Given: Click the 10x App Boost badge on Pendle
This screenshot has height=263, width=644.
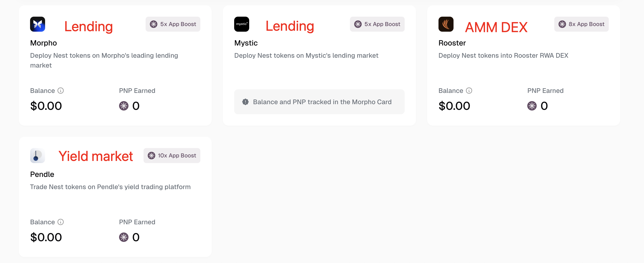Looking at the screenshot, I should 172,156.
